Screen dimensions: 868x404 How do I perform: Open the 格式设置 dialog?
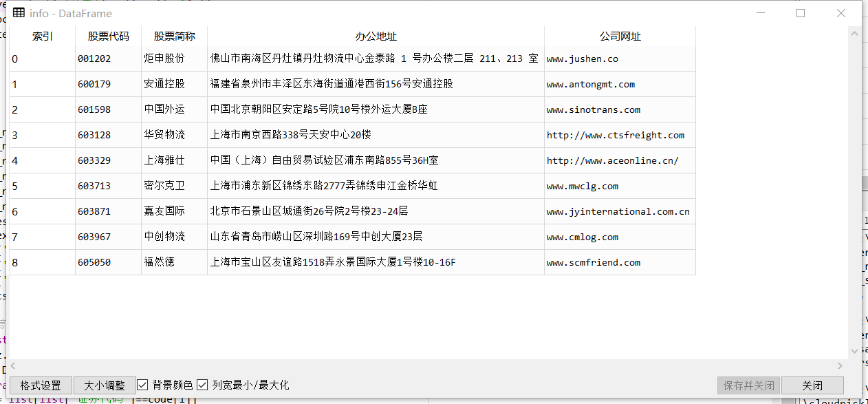tap(41, 385)
